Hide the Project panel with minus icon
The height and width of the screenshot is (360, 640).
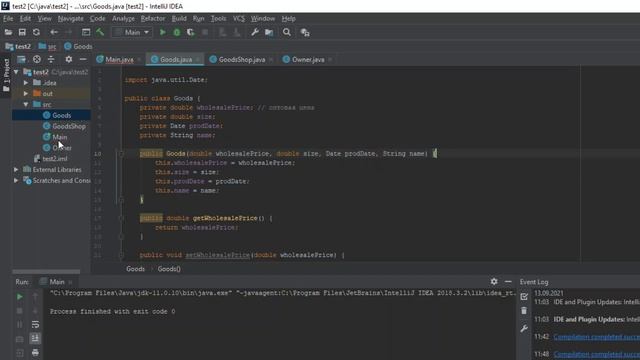coord(83,60)
